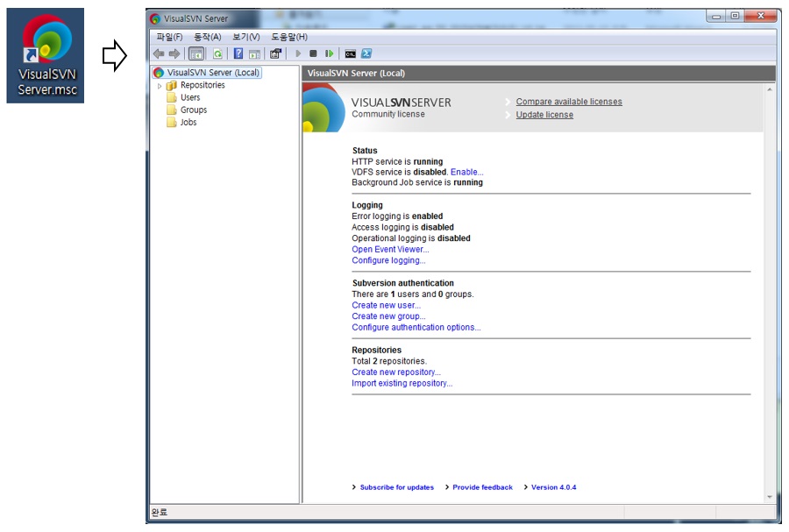Open the server Properties toolbar icon
The width and height of the screenshot is (789, 532).
[x=275, y=53]
